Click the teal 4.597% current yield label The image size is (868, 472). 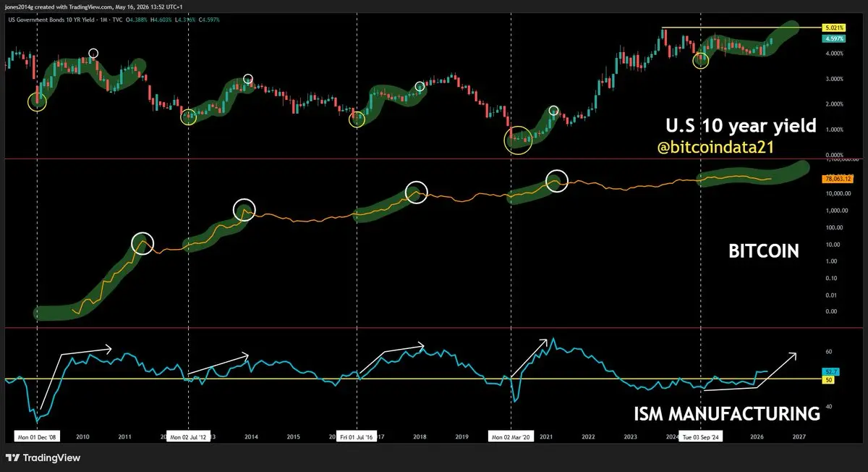click(835, 38)
